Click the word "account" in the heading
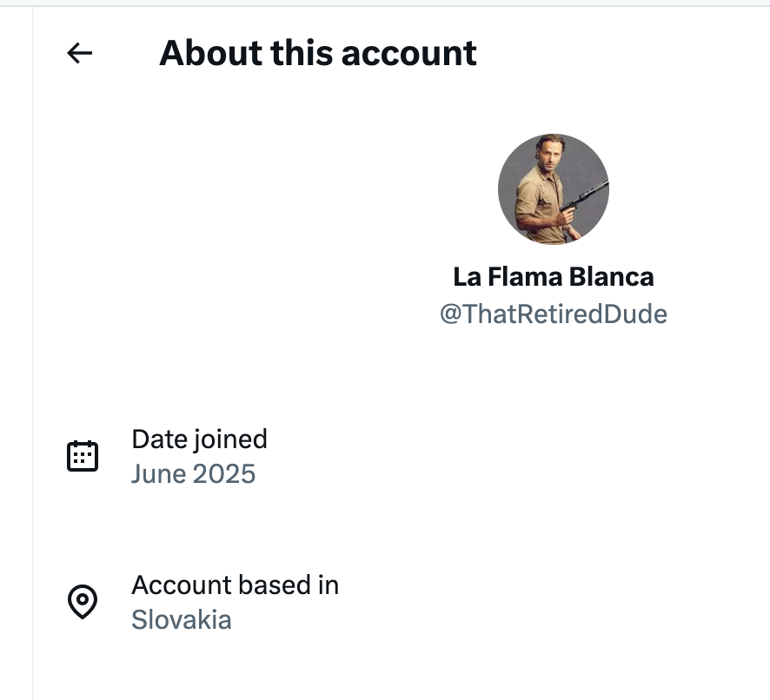 [409, 54]
